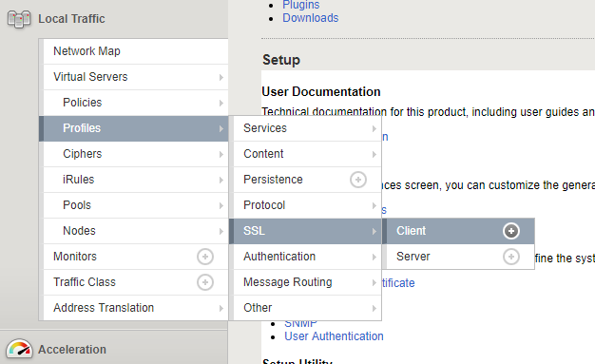This screenshot has height=364, width=595.
Task: Select the Policies menu item
Action: tap(136, 103)
